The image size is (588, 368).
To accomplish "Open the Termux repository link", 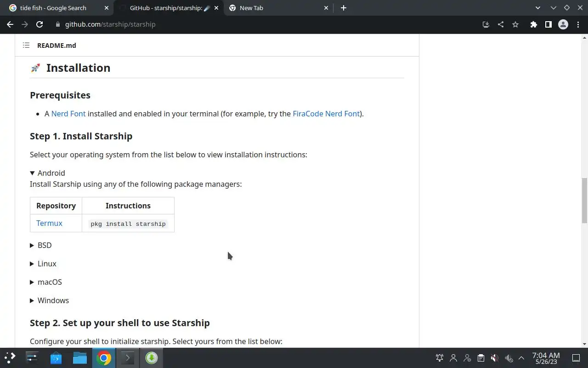I will click(49, 223).
